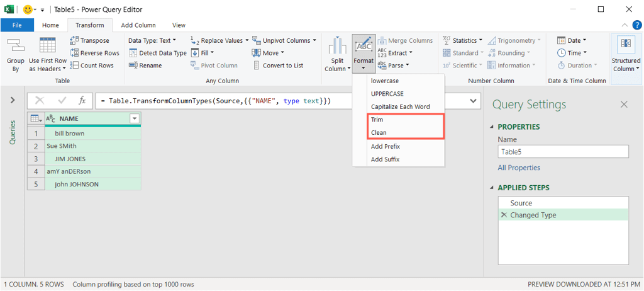The image size is (644, 291).
Task: Click the Unpivot Columns button
Action: coord(284,40)
